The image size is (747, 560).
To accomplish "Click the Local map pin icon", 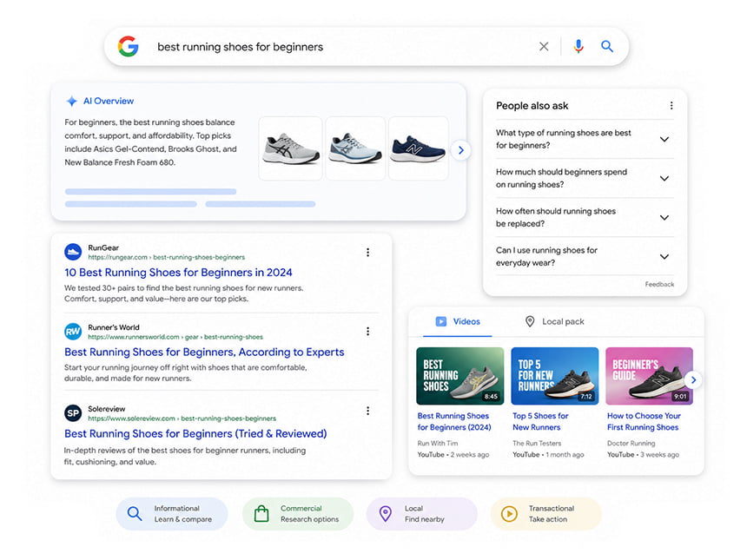I will click(x=385, y=514).
